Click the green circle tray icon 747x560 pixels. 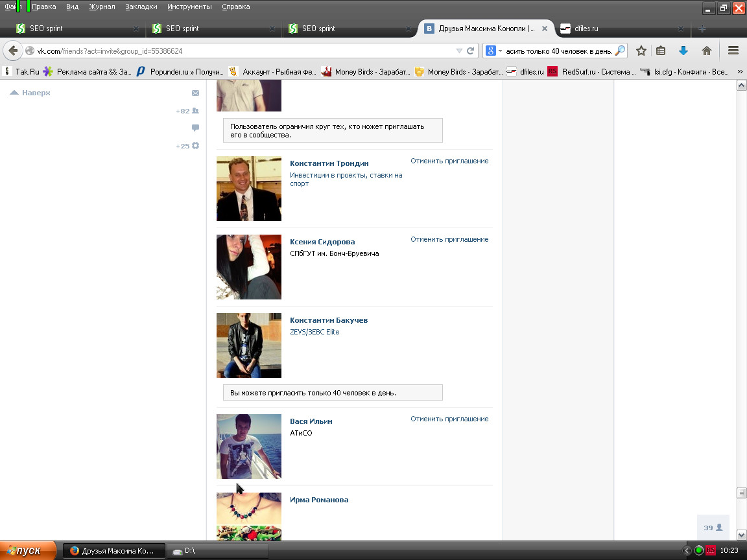coord(699,550)
